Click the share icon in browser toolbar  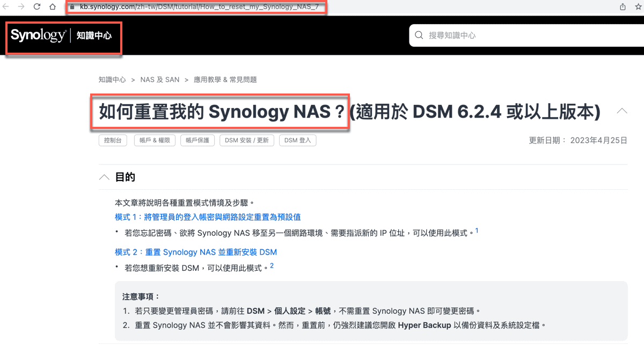tap(623, 7)
